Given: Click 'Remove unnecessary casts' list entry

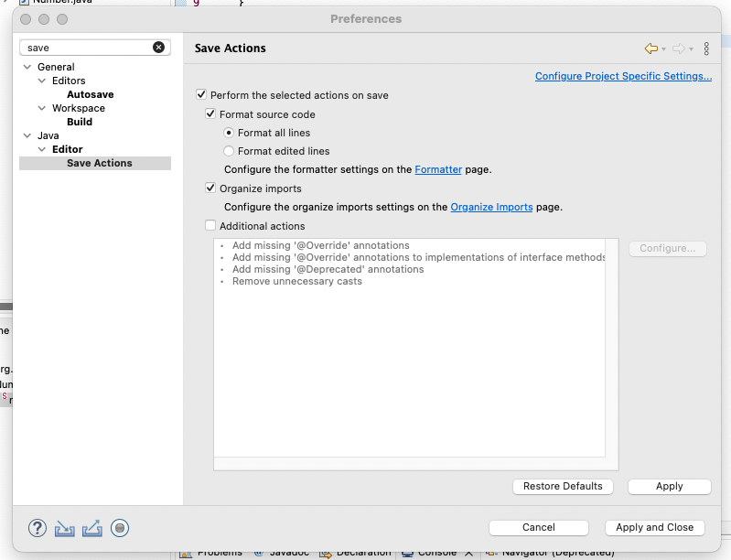Looking at the screenshot, I should pyautogui.click(x=297, y=281).
